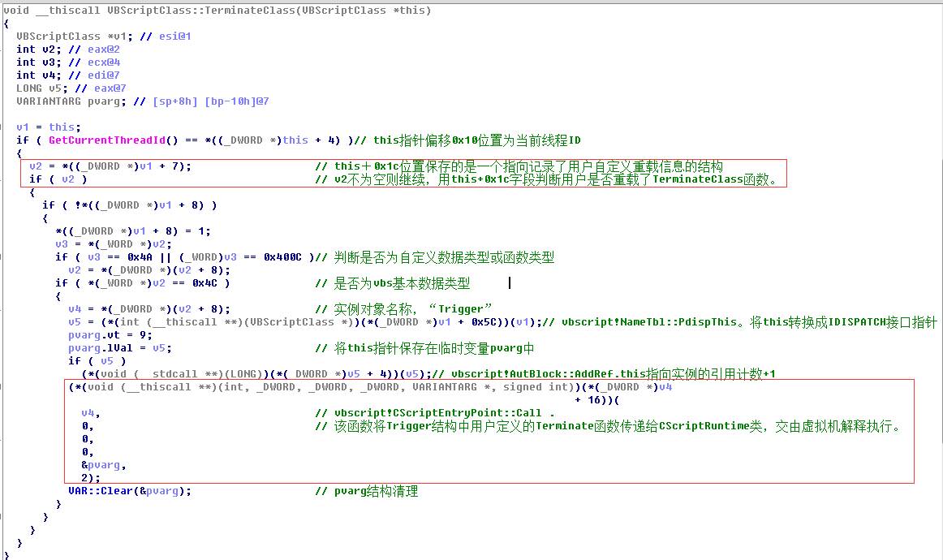943x560 pixels.
Task: Select the 'VBScriptClass *v1; // esi@1' declaration
Action: coord(103,36)
